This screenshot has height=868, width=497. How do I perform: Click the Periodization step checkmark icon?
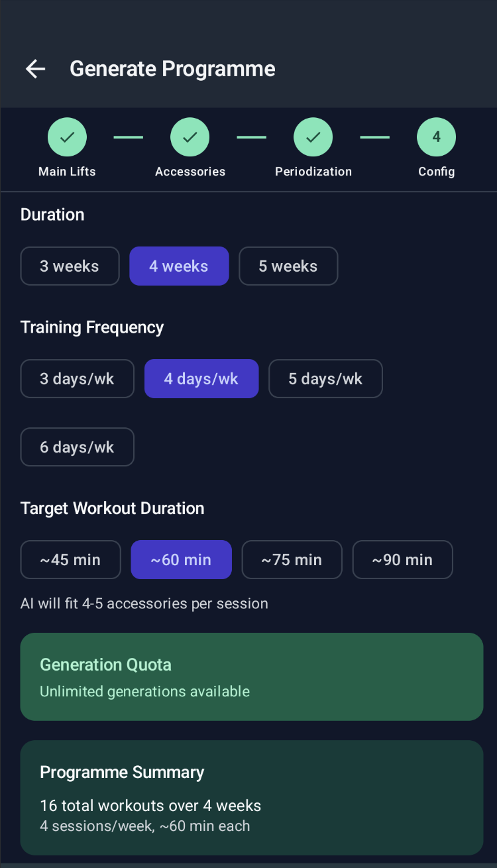(x=313, y=136)
